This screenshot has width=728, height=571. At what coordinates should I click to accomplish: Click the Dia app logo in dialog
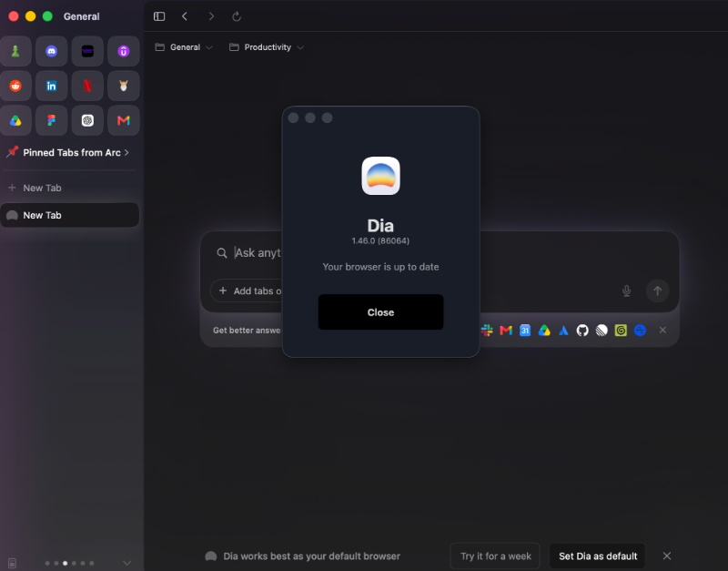(x=380, y=176)
